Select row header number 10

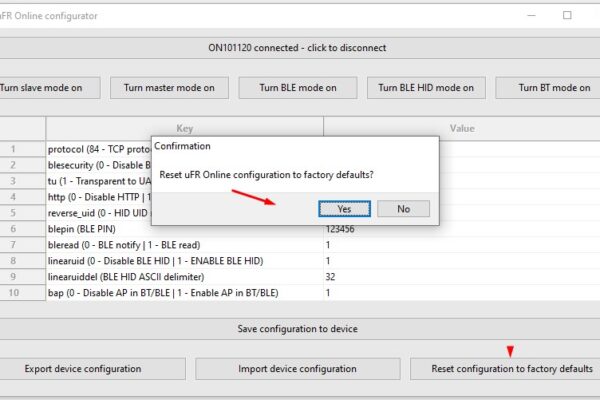[x=22, y=293]
